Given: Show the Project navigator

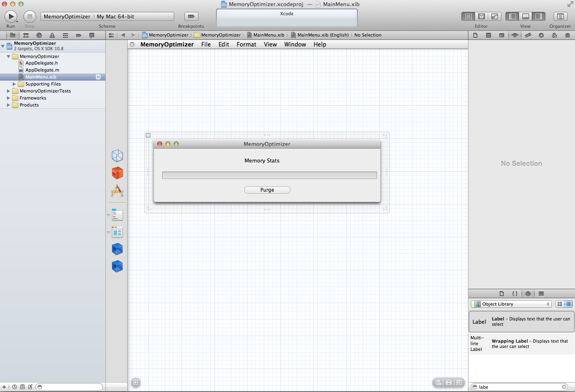Looking at the screenshot, I should tap(13, 35).
